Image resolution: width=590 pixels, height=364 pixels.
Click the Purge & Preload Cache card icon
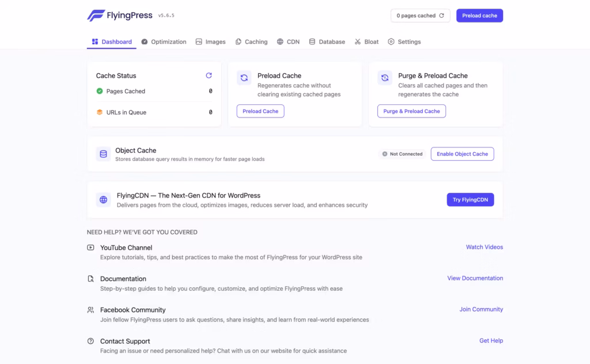385,78
